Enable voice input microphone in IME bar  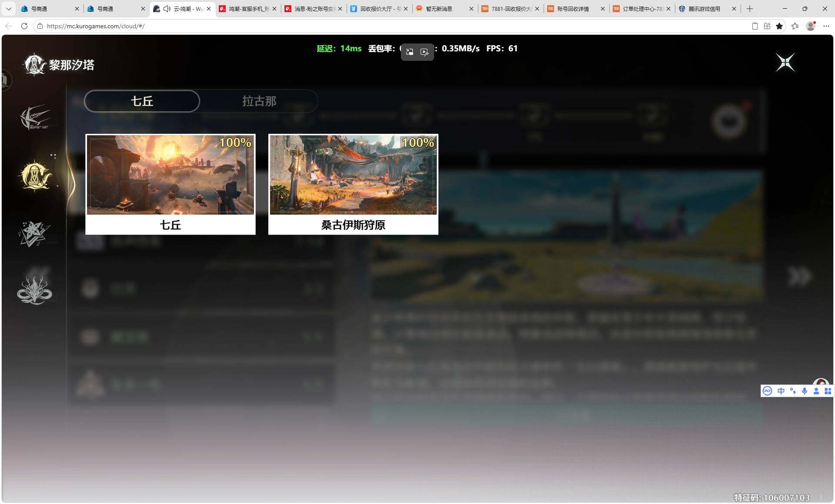805,391
